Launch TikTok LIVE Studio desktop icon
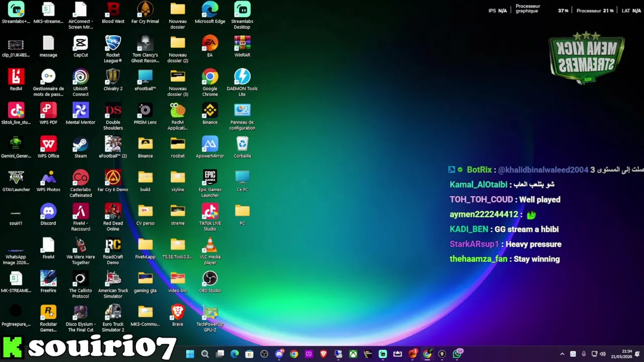 pos(210,217)
